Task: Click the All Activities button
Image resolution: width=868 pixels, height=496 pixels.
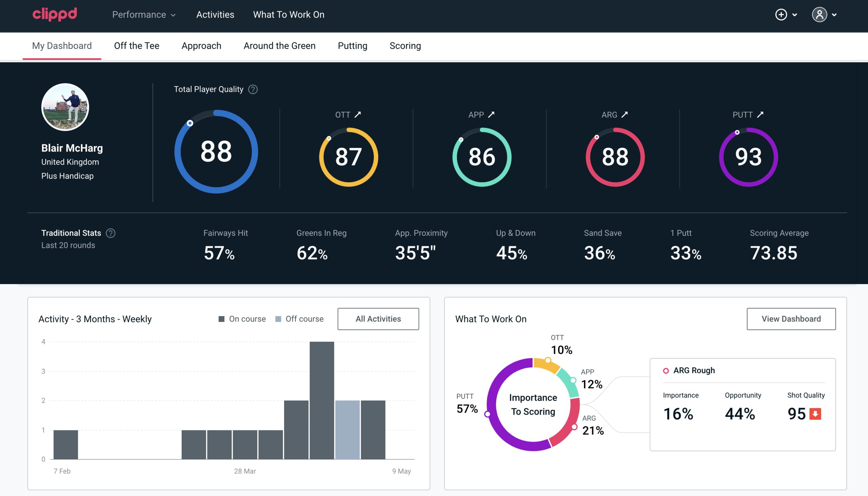Action: coord(378,318)
